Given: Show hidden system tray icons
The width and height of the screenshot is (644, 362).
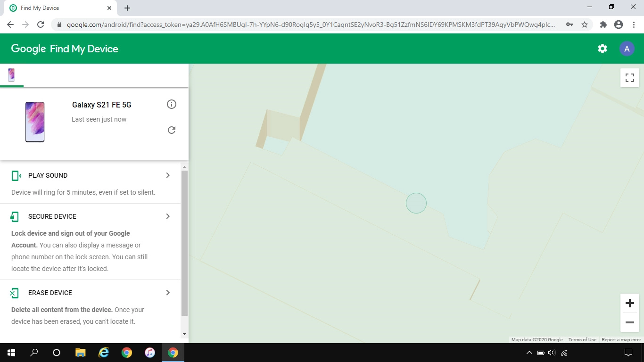Looking at the screenshot, I should tap(529, 353).
